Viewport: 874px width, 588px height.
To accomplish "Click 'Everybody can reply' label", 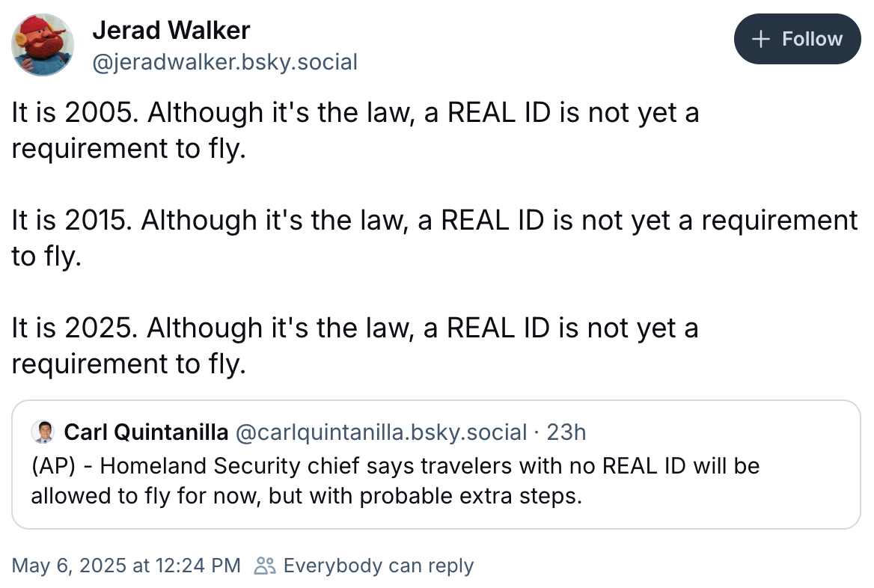I will coord(379,566).
